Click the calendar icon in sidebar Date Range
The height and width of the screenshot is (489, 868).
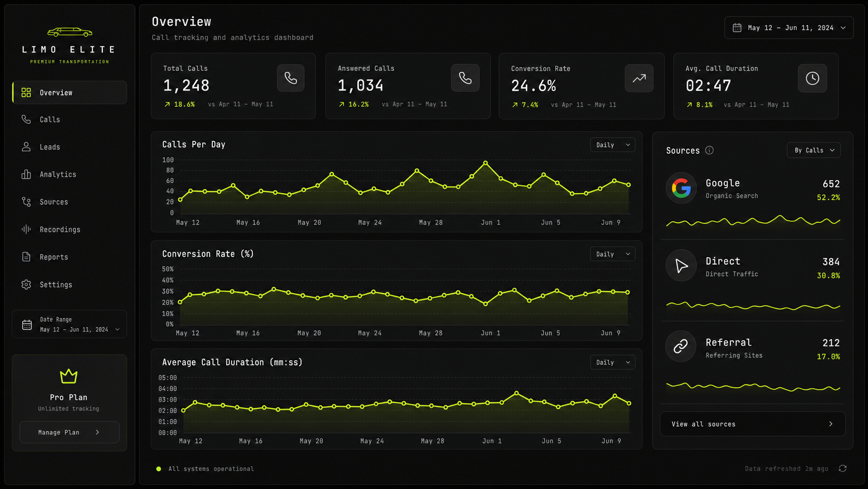click(27, 325)
